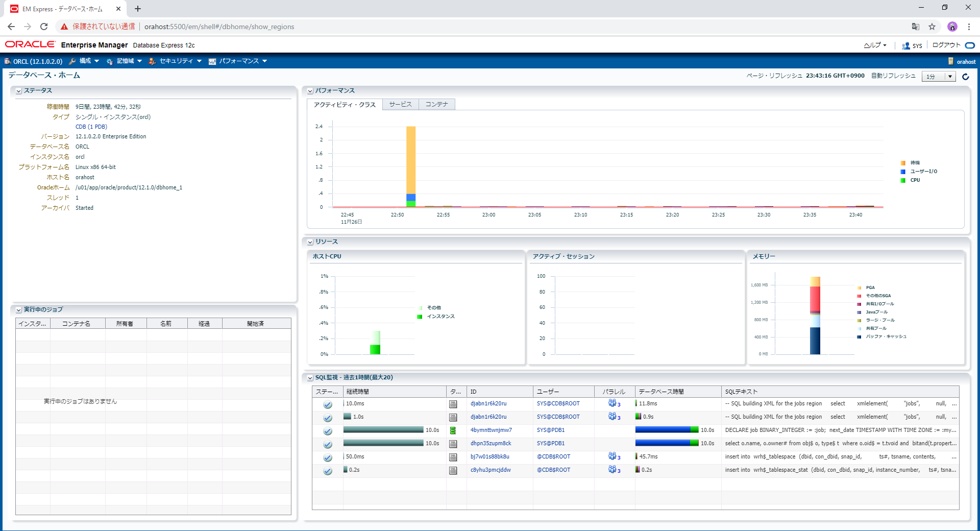The image size is (980, 531).
Task: Click the ログアウト link
Action: 946,45
